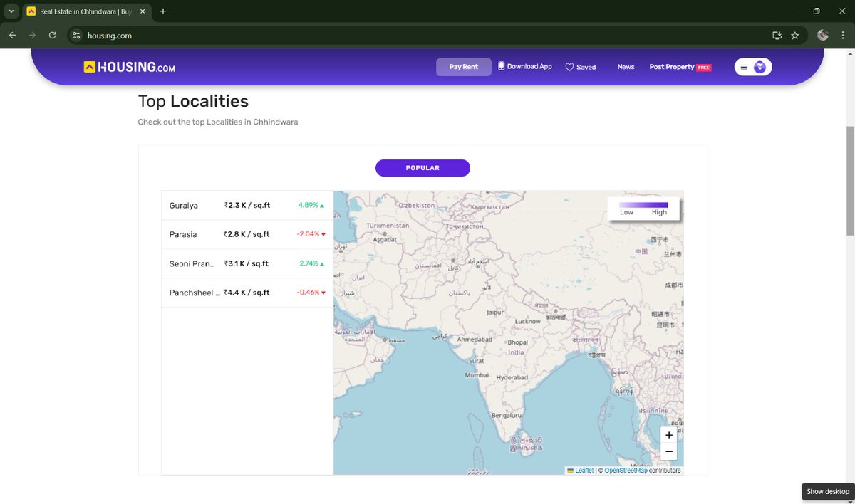Click install app icon in address bar
855x504 pixels.
tap(777, 35)
